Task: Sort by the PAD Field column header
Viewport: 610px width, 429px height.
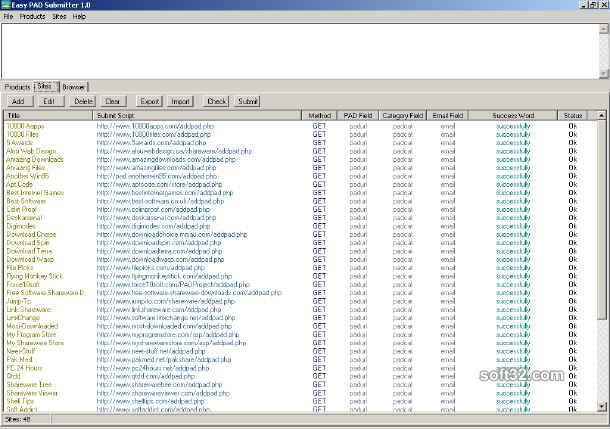Action: tap(358, 116)
